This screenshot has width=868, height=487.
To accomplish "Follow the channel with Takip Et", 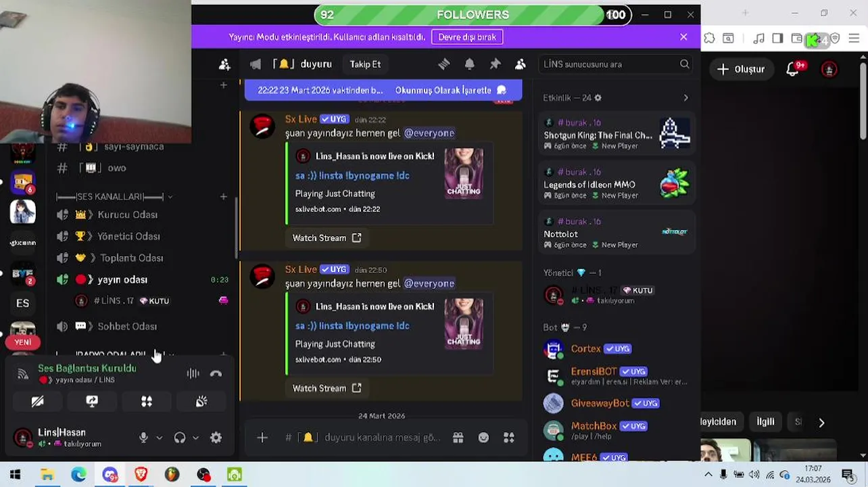I will (365, 64).
